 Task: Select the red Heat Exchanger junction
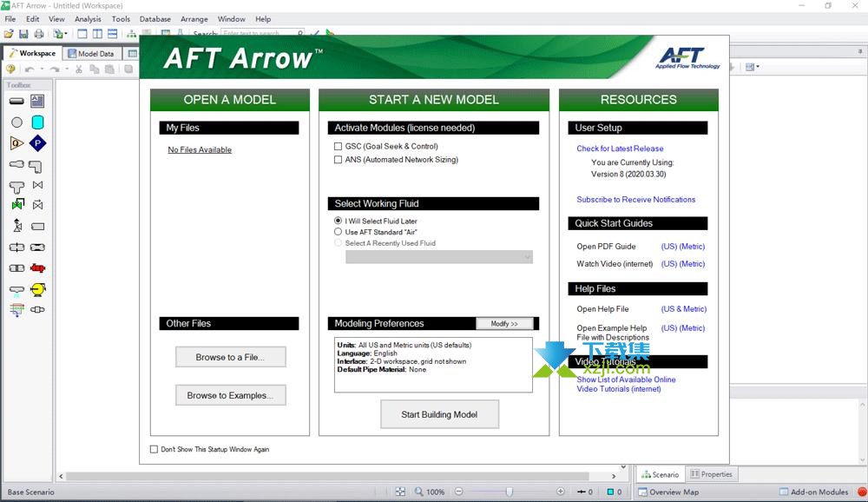(x=37, y=268)
